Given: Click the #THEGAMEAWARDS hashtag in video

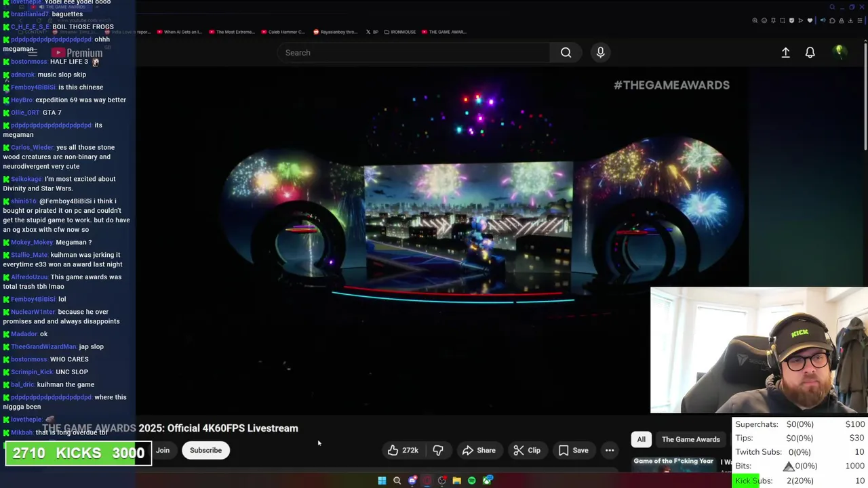Looking at the screenshot, I should [671, 85].
